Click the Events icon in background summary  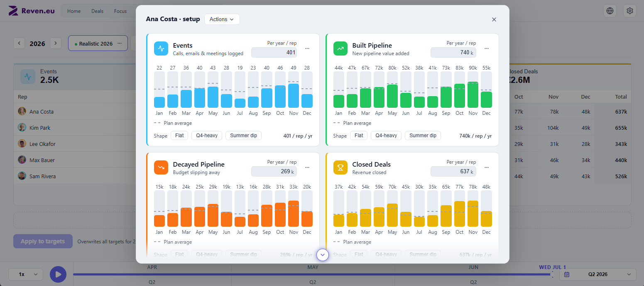[28, 76]
